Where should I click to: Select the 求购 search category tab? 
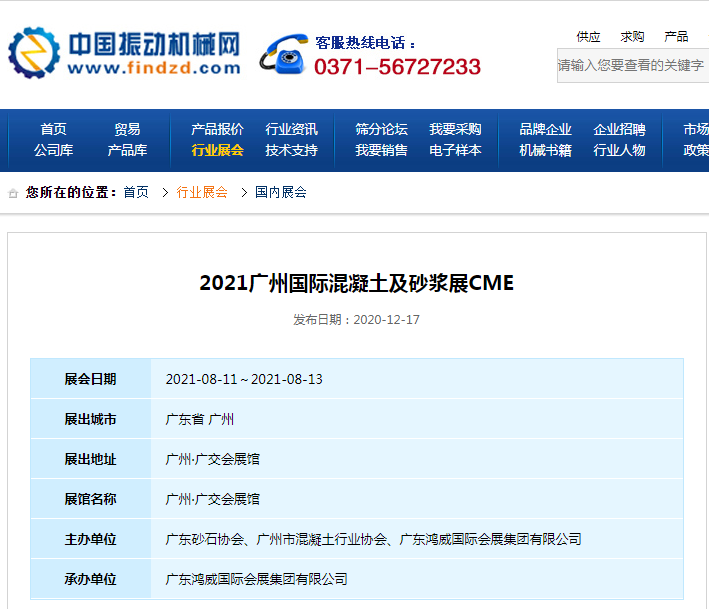(x=632, y=37)
